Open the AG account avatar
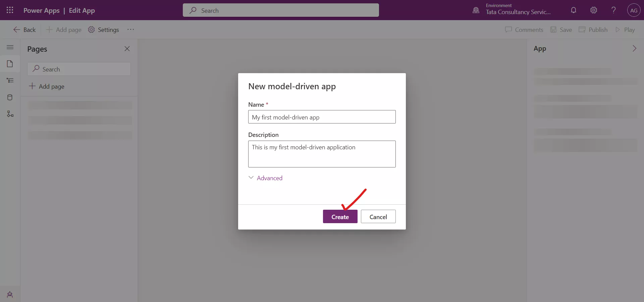Screen dimensions: 644x302 tap(634, 10)
